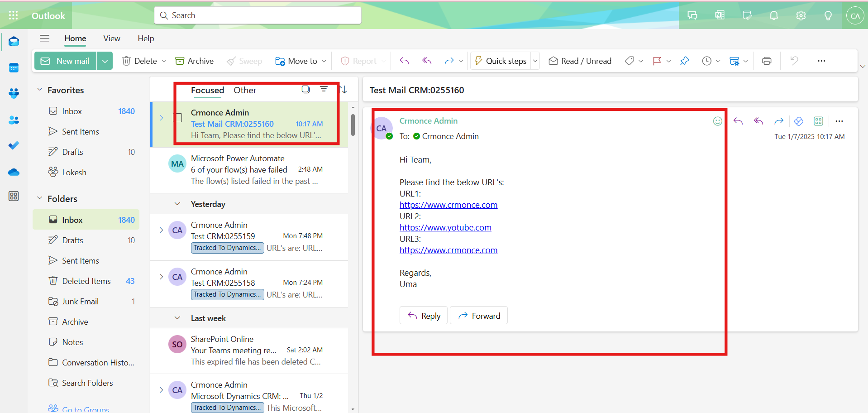
Task: Open New mail dropdown arrow
Action: pos(105,61)
